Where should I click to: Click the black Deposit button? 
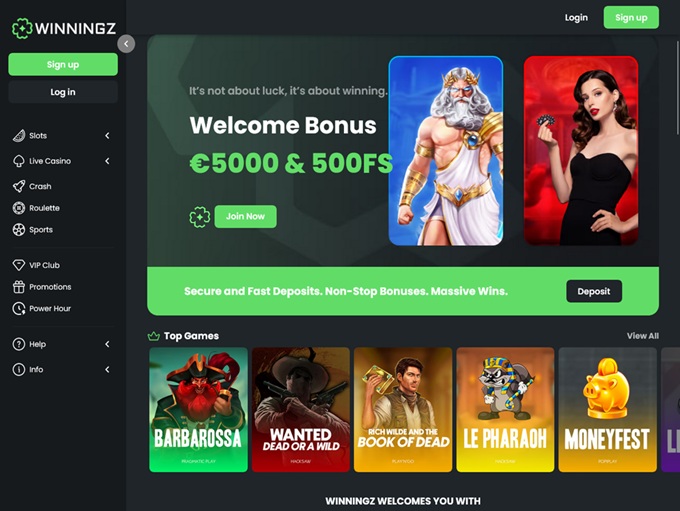click(594, 291)
